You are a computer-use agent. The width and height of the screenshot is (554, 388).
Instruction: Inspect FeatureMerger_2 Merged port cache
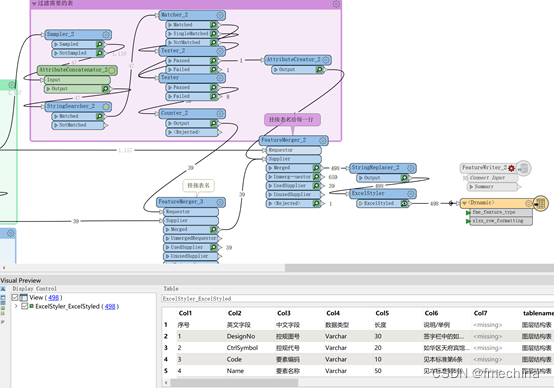tap(316, 168)
